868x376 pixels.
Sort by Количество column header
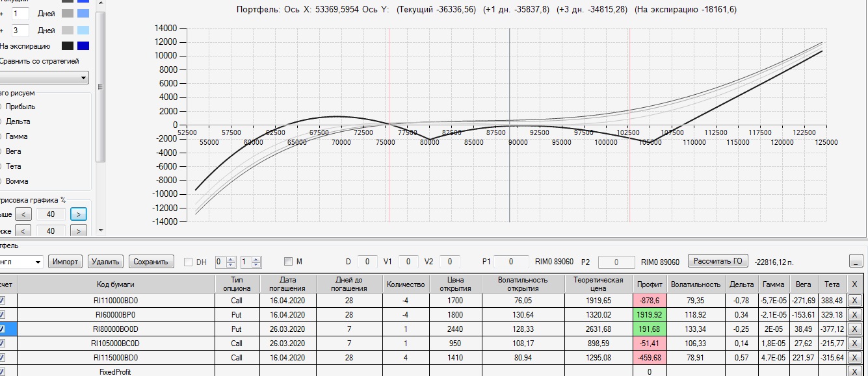coord(405,284)
